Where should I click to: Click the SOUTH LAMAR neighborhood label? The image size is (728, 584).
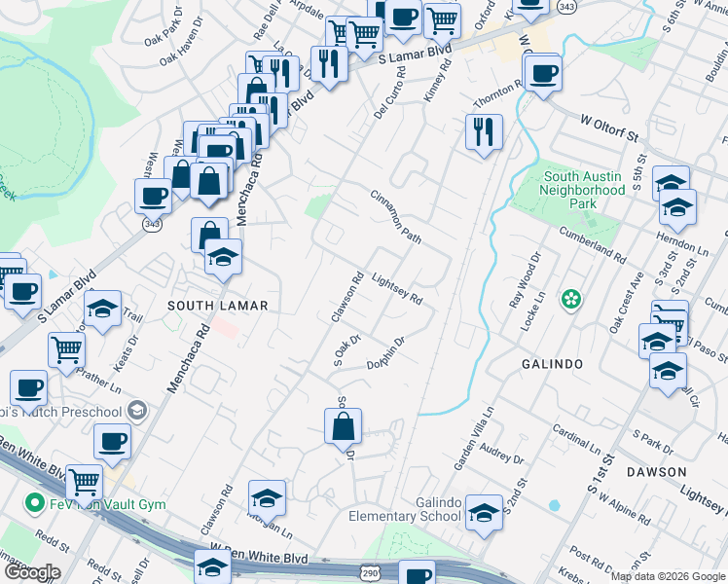pyautogui.click(x=218, y=306)
